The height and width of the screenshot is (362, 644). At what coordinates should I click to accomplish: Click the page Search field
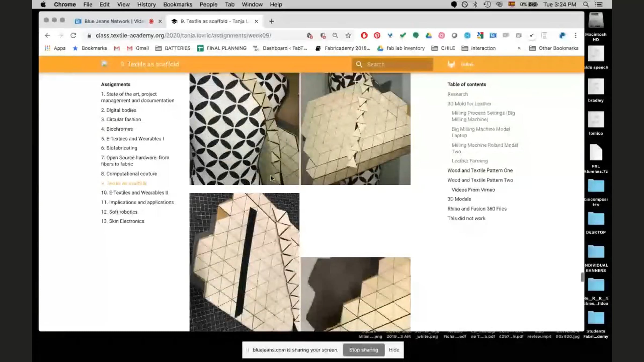click(392, 64)
